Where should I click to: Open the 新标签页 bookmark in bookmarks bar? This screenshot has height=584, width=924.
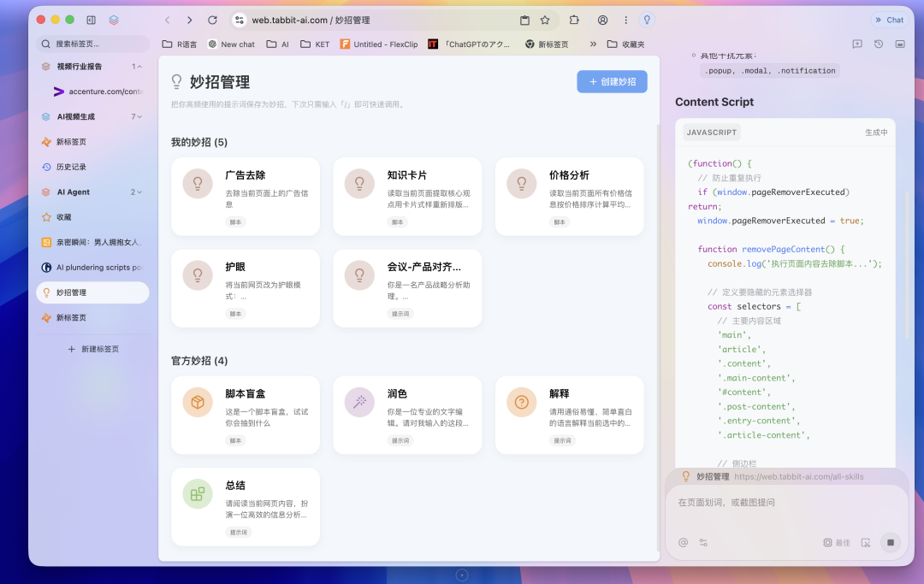[x=547, y=44]
